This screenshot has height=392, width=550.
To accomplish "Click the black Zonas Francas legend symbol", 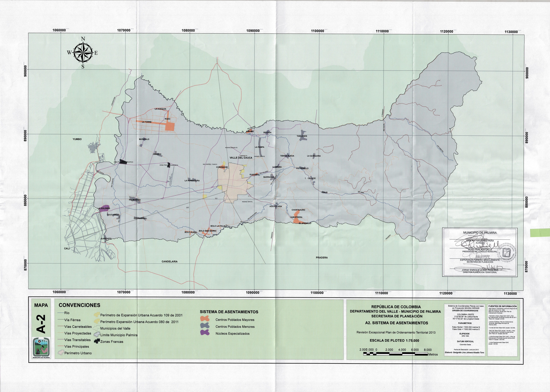I will click(x=97, y=341).
